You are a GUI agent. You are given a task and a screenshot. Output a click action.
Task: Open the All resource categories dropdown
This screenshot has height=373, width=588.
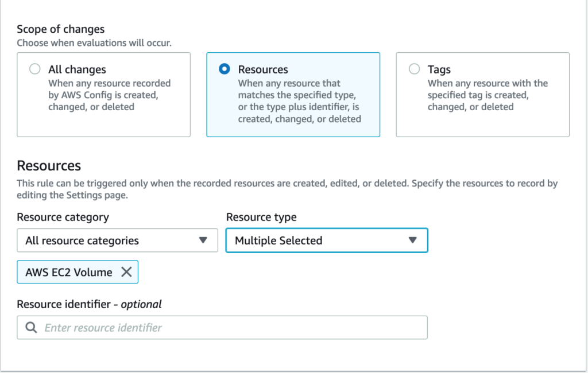pyautogui.click(x=117, y=240)
